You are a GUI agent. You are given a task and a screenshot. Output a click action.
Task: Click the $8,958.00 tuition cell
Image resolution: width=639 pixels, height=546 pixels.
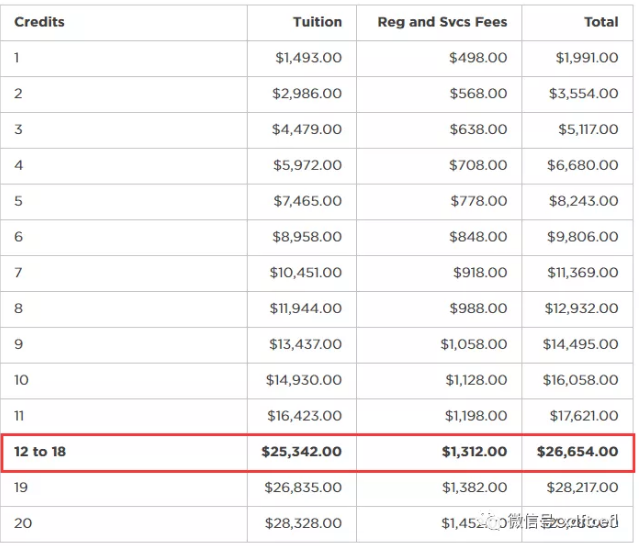point(307,237)
